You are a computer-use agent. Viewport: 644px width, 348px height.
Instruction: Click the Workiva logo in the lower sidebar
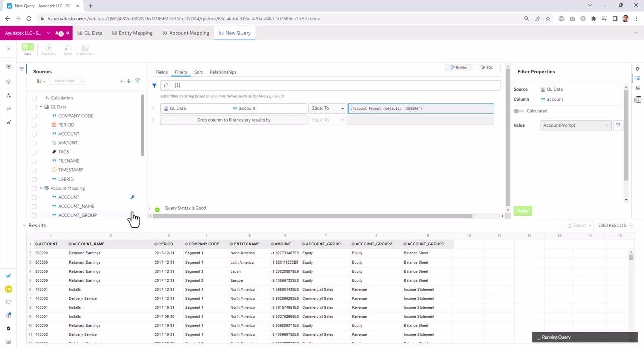coord(8,276)
